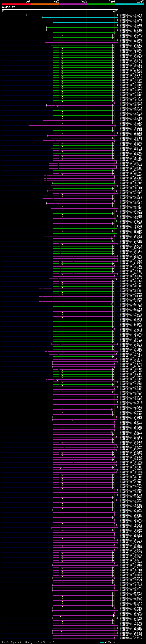The height and width of the screenshot is (644, 146).
Task: Select the UniRef100_A4CEE5 label
Action: (131, 382)
